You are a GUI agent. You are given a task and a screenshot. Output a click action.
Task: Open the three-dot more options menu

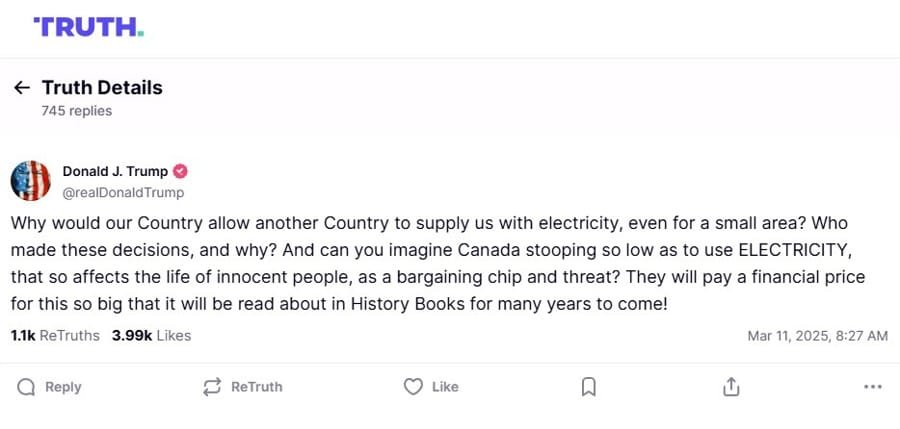pyautogui.click(x=872, y=387)
